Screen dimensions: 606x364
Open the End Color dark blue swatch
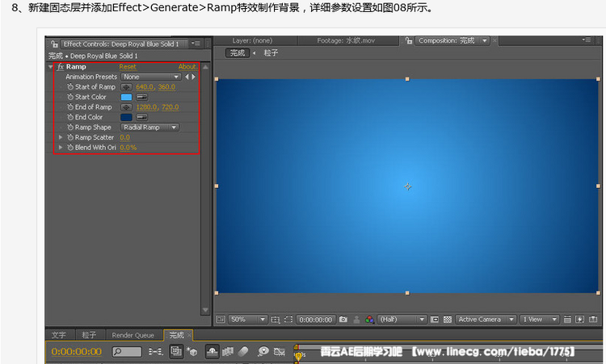[x=126, y=117]
